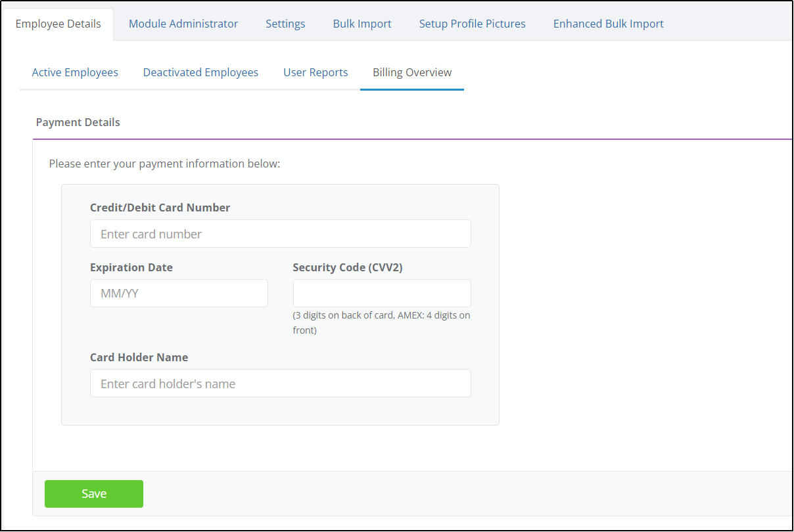
Task: Open the Employee Details tab
Action: [x=58, y=24]
